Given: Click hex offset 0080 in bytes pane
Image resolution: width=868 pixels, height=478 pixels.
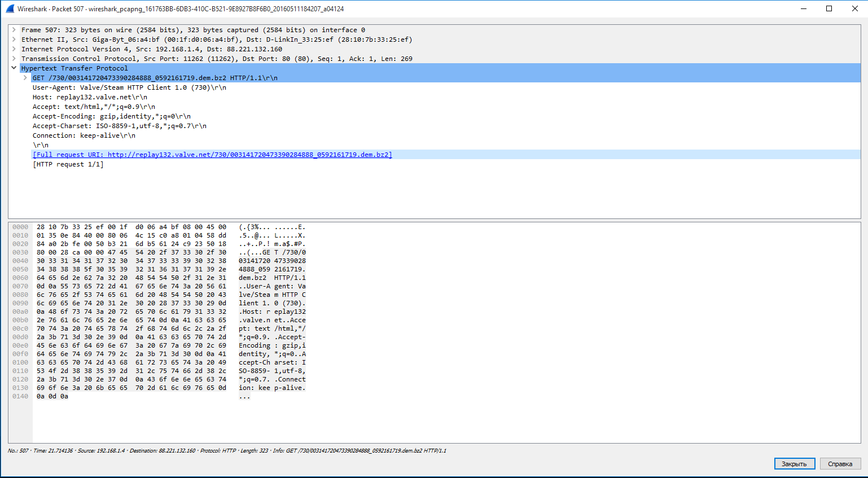Looking at the screenshot, I should point(20,295).
